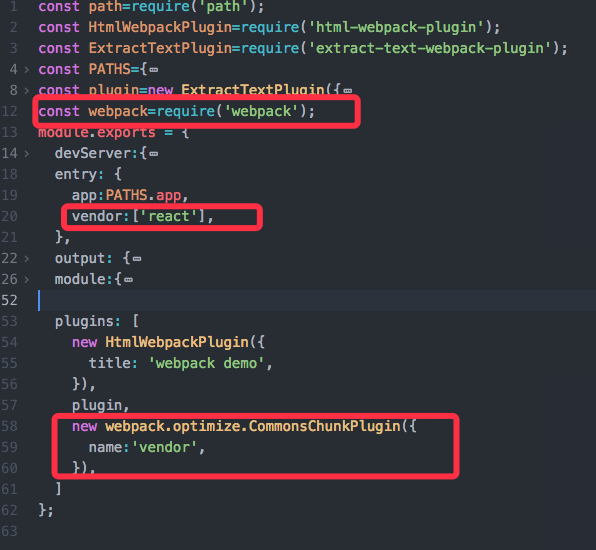Expand the folded plugin ExtractTextPlugin arrow

pos(27,90)
